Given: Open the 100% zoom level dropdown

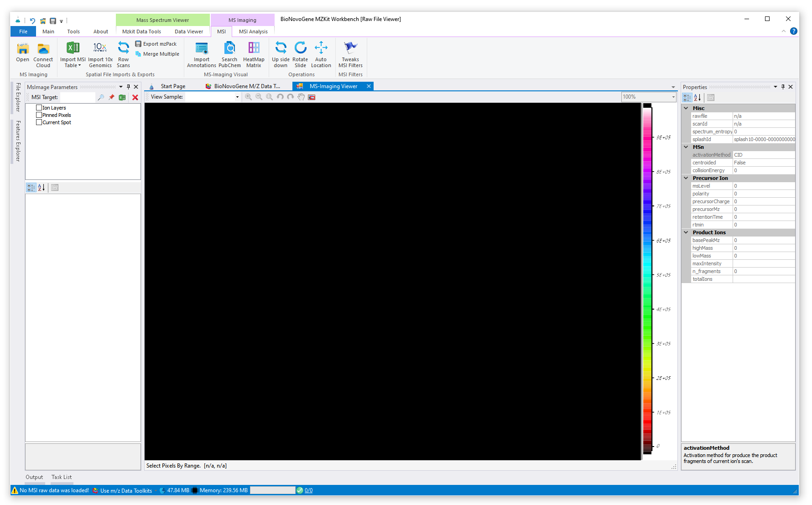Looking at the screenshot, I should coord(673,97).
